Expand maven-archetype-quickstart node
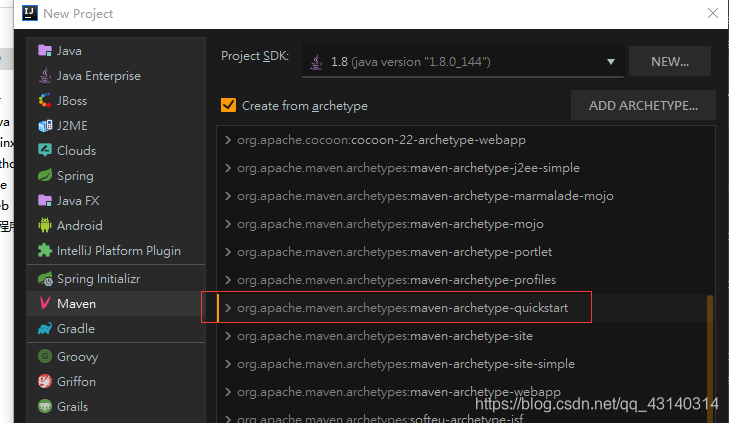 point(228,308)
